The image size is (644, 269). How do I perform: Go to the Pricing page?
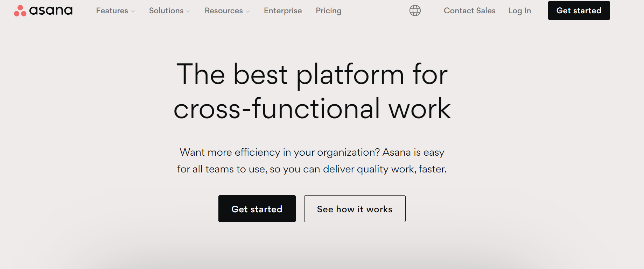point(329,11)
